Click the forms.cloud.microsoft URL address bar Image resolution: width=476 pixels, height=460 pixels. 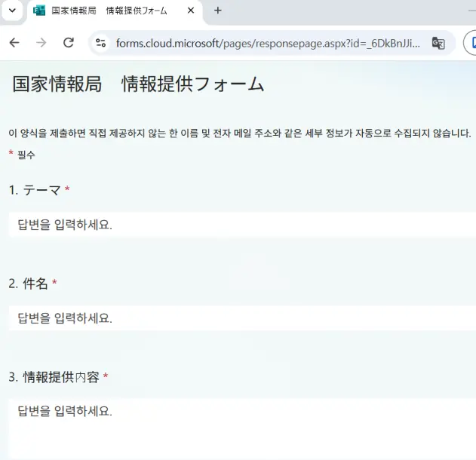click(268, 44)
